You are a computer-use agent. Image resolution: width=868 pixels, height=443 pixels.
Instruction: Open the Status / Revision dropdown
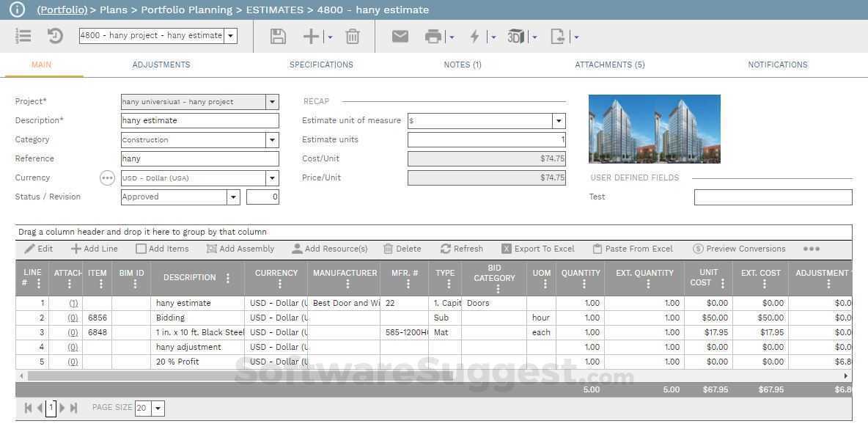click(233, 197)
